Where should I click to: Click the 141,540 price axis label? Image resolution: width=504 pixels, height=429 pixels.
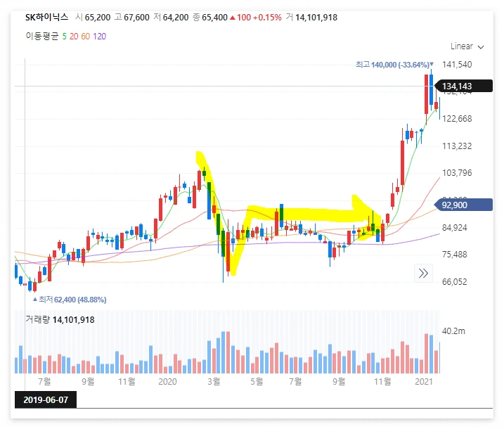coord(457,65)
